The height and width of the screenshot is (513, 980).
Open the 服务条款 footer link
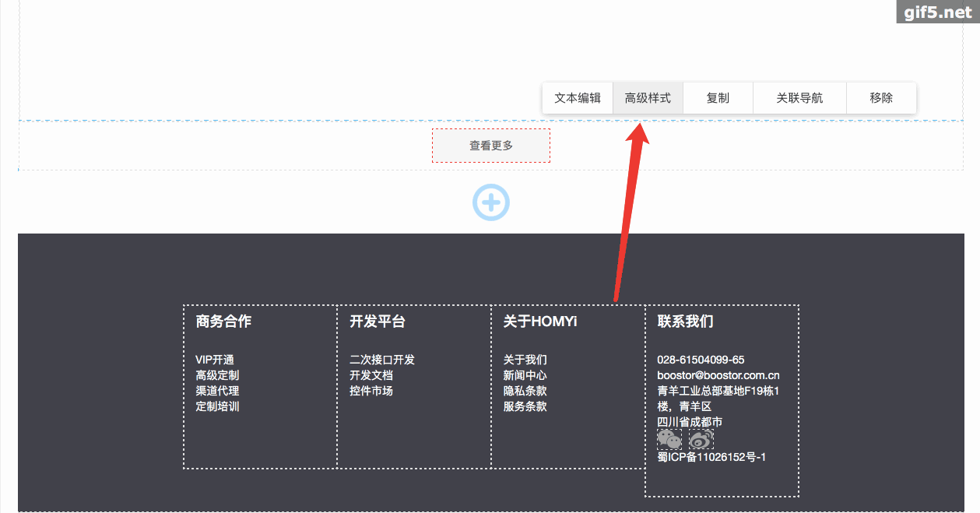[525, 406]
